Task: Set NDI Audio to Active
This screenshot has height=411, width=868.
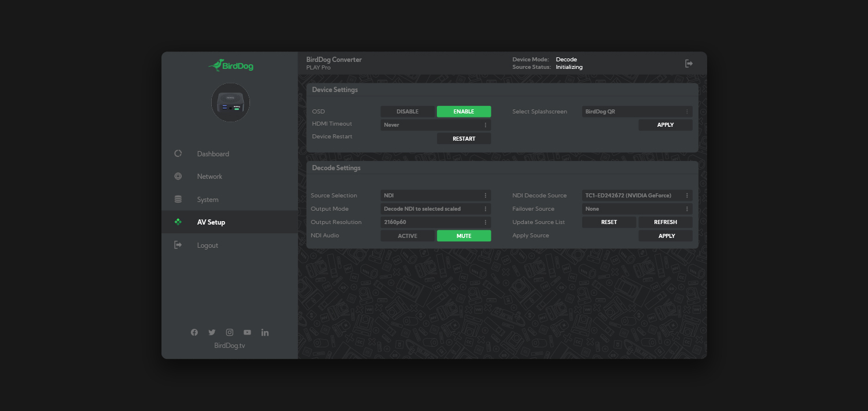Action: tap(407, 236)
